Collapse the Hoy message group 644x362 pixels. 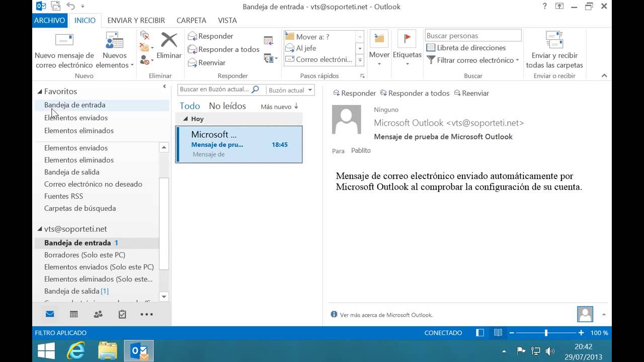coord(185,119)
